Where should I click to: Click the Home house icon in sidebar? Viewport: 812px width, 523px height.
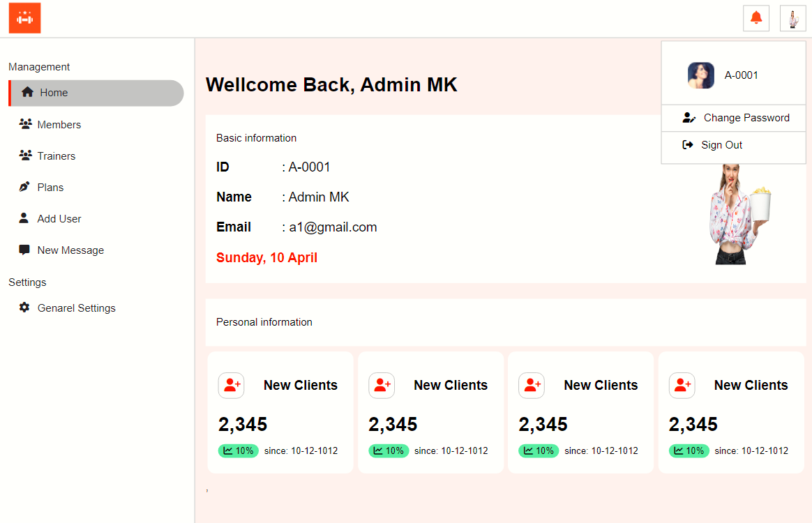27,92
